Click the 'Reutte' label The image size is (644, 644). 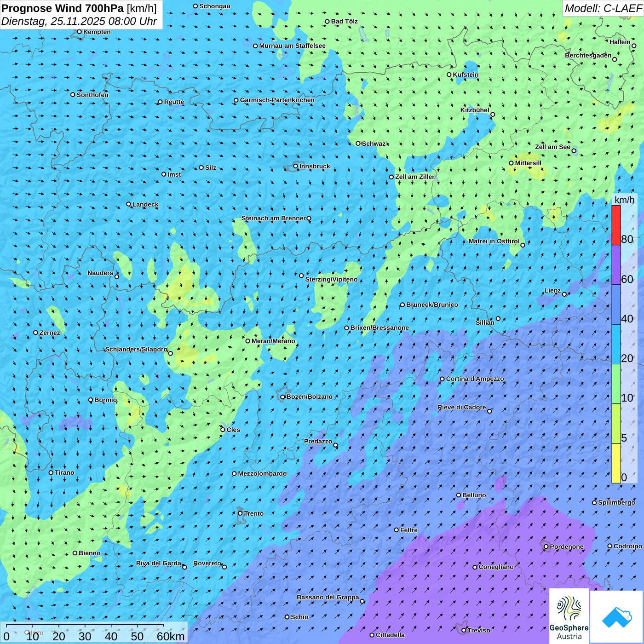point(174,102)
